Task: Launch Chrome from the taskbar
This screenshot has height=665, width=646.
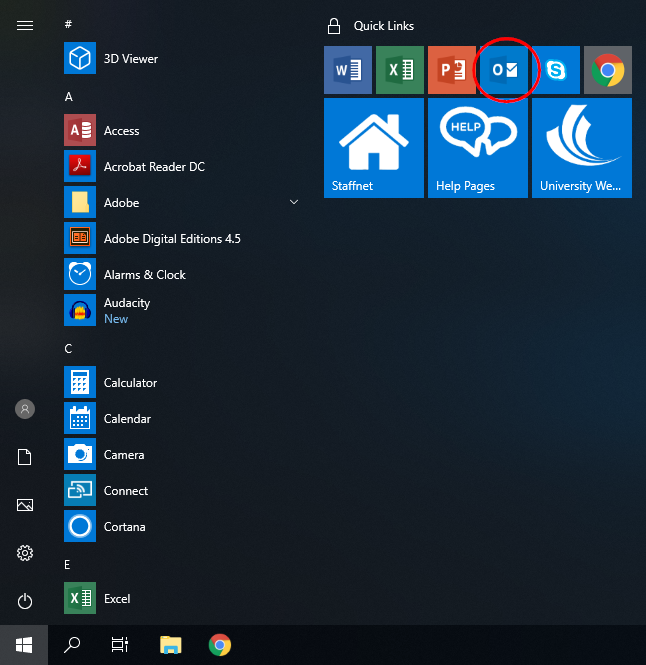Action: point(220,645)
